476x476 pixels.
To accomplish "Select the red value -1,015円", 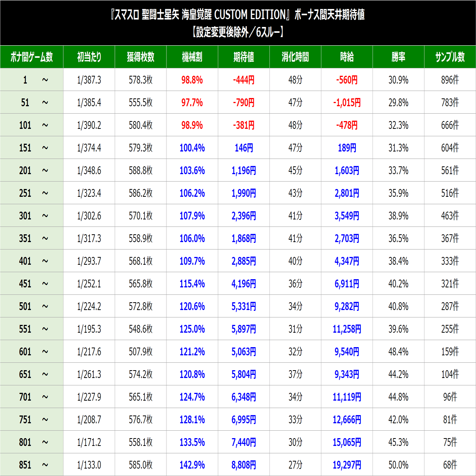I will pos(347,103).
